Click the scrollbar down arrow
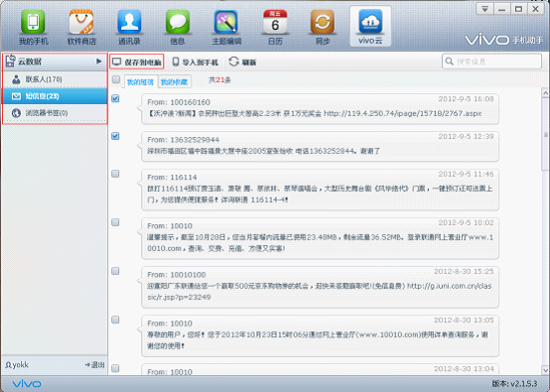The width and height of the screenshot is (550, 392). point(545,370)
